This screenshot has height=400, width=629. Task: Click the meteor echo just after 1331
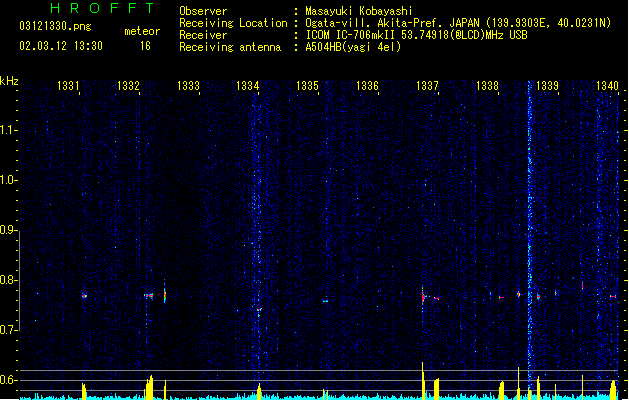click(x=84, y=296)
